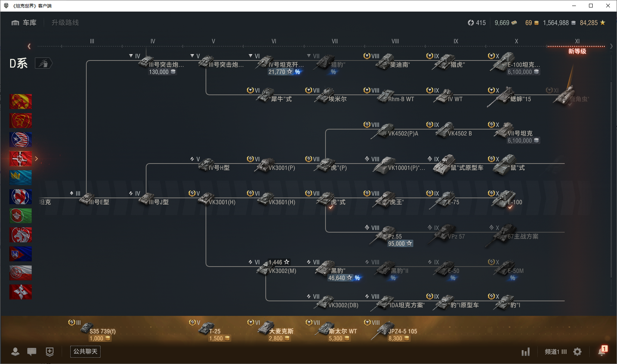Select the Czechoslovakia nation flag
The height and width of the screenshot is (364, 617).
[21, 254]
